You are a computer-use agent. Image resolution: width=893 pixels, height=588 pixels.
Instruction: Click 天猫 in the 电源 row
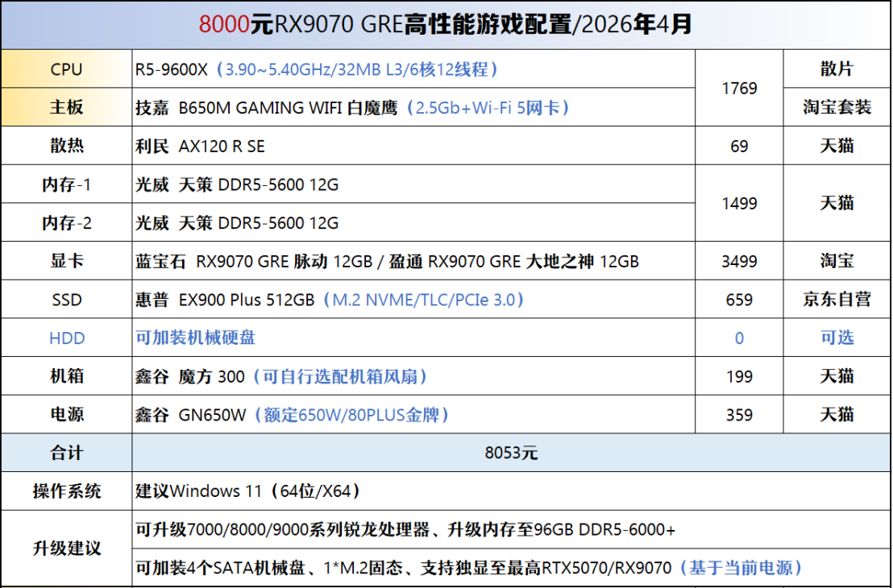(837, 414)
